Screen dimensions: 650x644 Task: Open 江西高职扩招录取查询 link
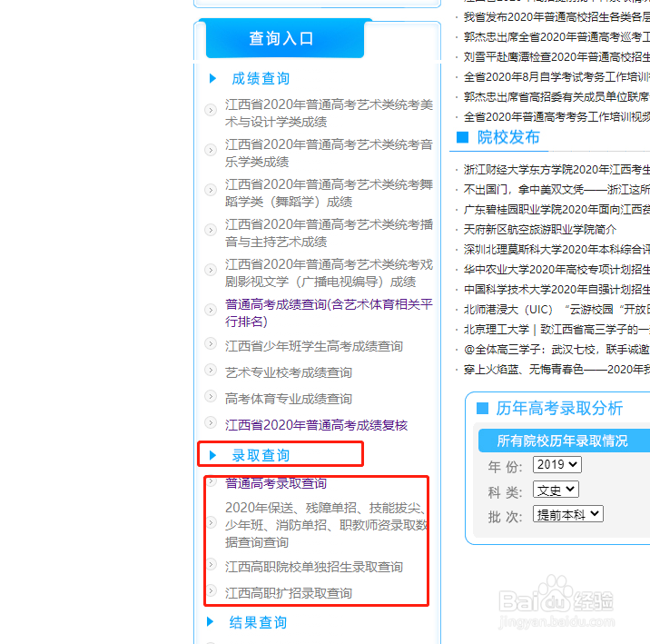pyautogui.click(x=289, y=593)
